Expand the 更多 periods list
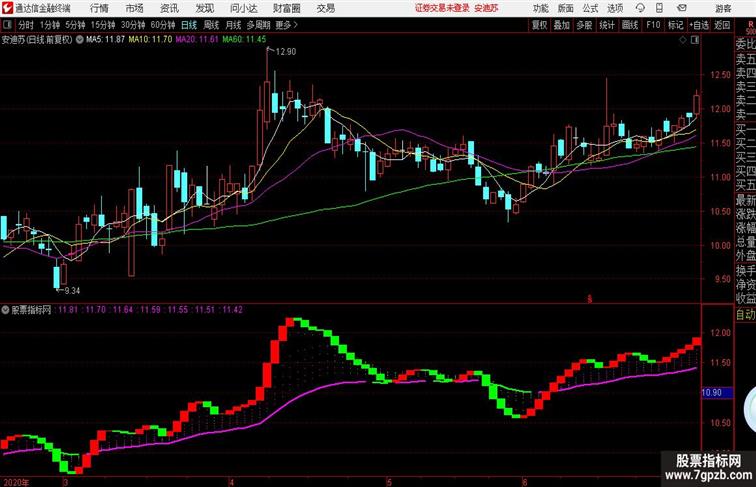This screenshot has height=487, width=756. tap(287, 25)
